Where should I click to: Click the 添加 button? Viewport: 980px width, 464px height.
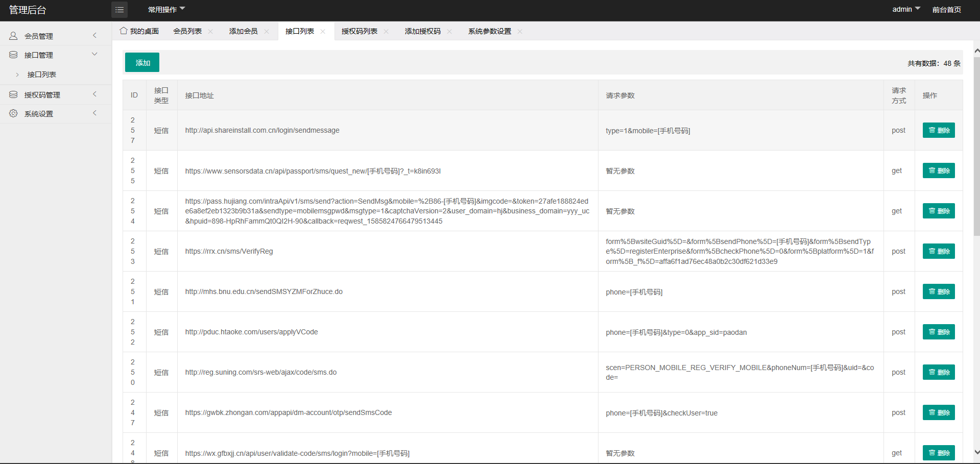(141, 62)
